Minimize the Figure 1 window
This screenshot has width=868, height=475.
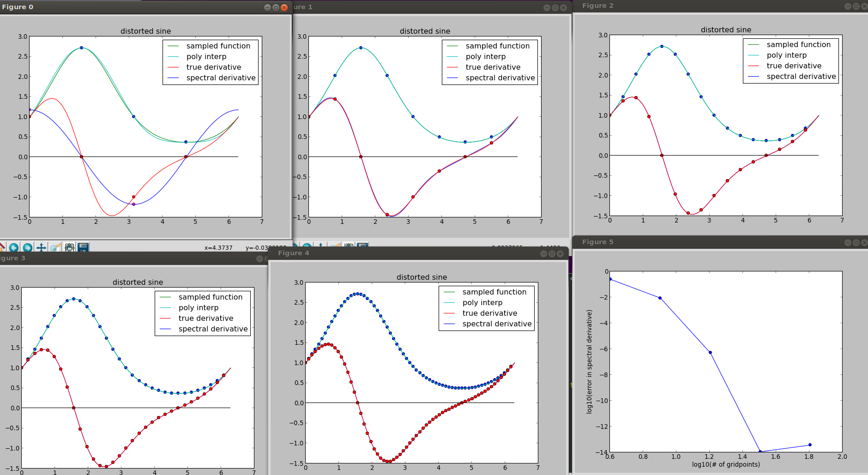tap(547, 7)
